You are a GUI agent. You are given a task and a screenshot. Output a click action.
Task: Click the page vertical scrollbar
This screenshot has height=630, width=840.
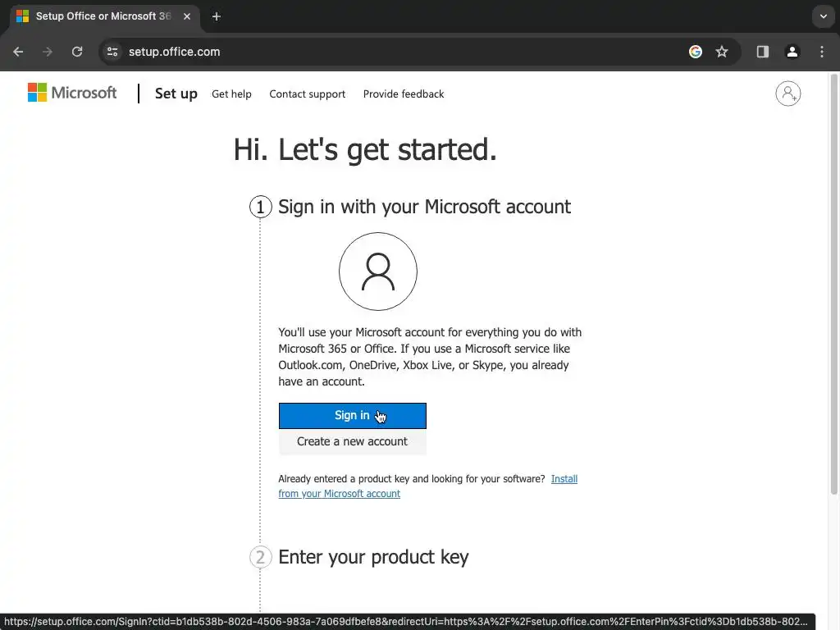[834, 284]
